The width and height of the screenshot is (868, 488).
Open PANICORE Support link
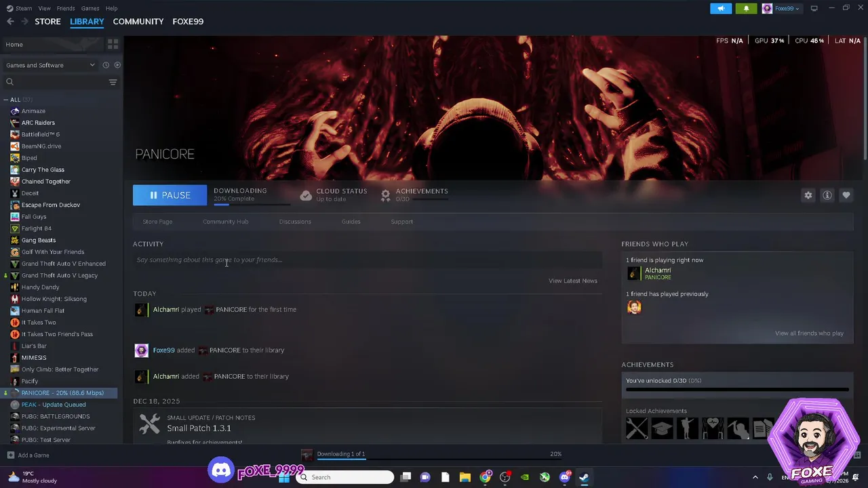401,222
